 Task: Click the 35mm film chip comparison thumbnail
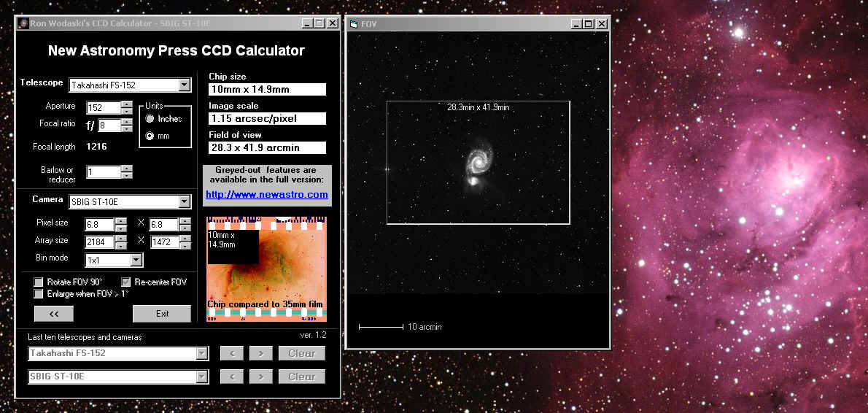click(266, 269)
